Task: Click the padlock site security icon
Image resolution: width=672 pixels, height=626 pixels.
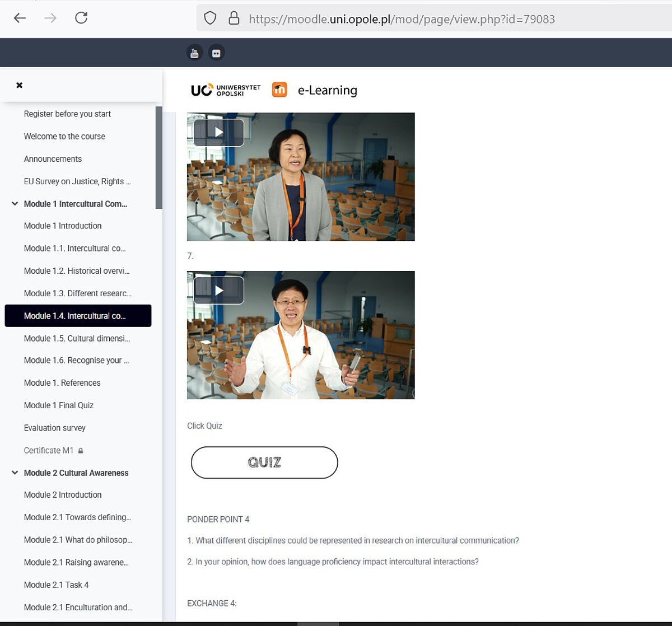Action: 234,18
